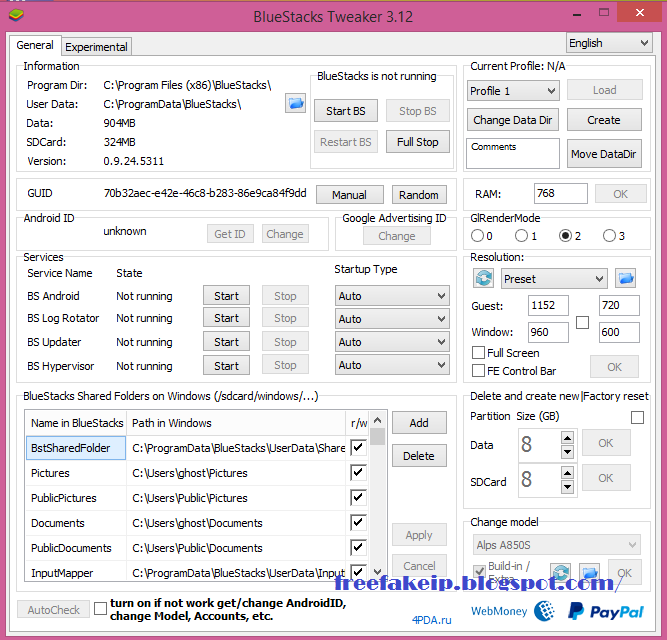Click the Move DataDir button
The image size is (667, 640).
pyautogui.click(x=604, y=154)
